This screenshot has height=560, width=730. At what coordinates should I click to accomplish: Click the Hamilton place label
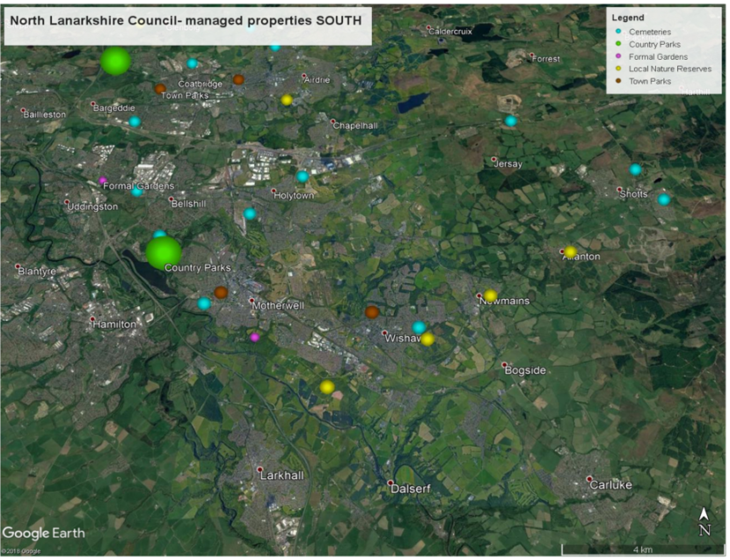[114, 324]
